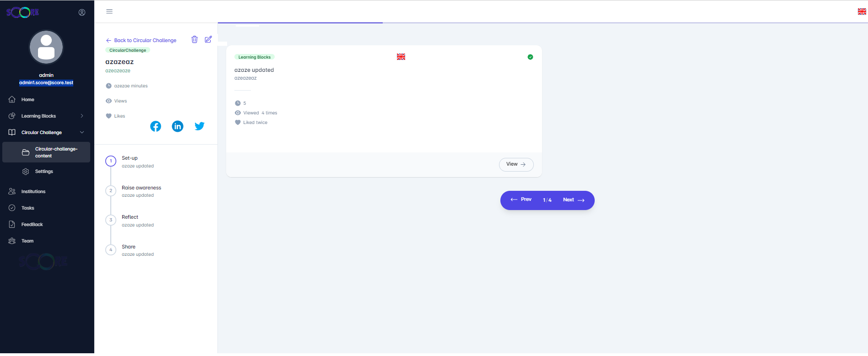Expand the Learning Blocks sidebar menu

click(46, 116)
